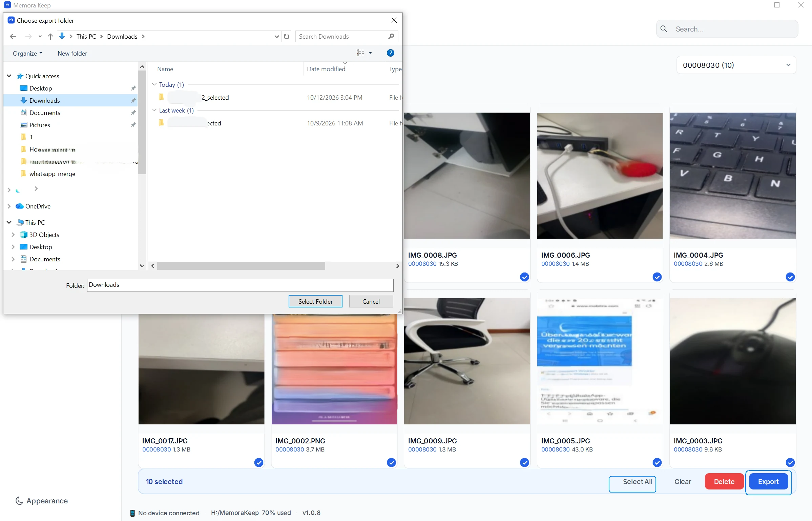The width and height of the screenshot is (812, 521).
Task: Click the Quick access star icon
Action: pyautogui.click(x=20, y=76)
